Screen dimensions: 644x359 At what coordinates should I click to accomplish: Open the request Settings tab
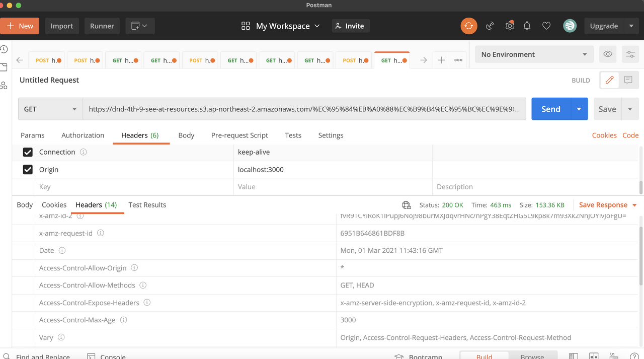(331, 135)
